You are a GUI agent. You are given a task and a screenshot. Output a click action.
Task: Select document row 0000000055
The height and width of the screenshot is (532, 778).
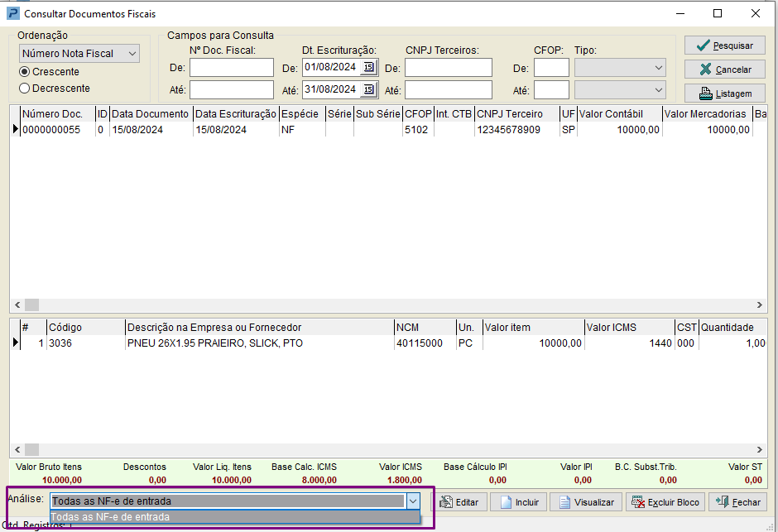pyautogui.click(x=387, y=130)
